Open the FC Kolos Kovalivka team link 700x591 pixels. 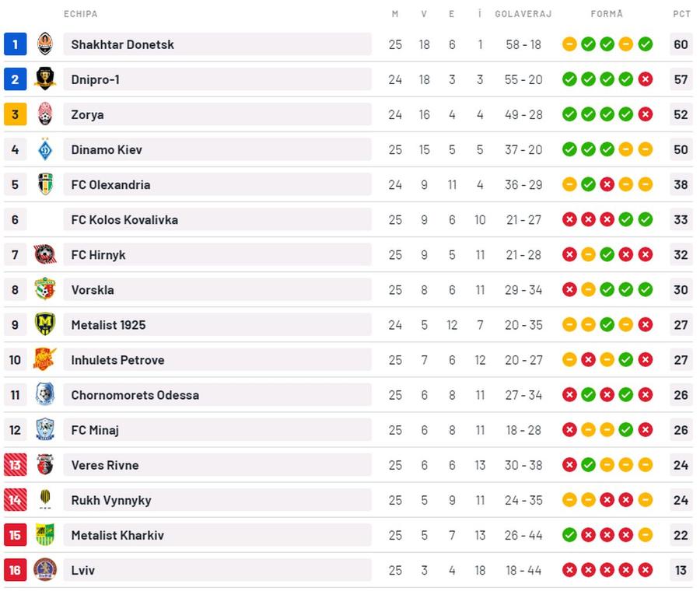tap(124, 219)
